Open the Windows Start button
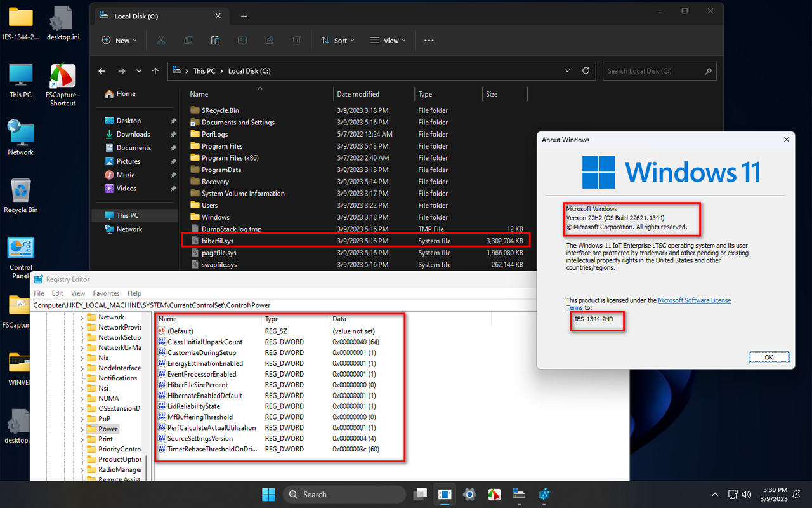 coord(269,494)
